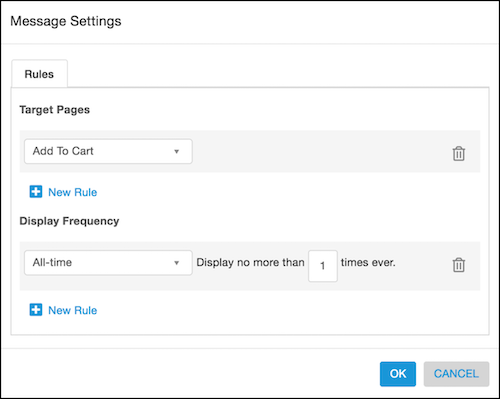Click the Display Frequency heading
This screenshot has height=399, width=500.
click(69, 221)
